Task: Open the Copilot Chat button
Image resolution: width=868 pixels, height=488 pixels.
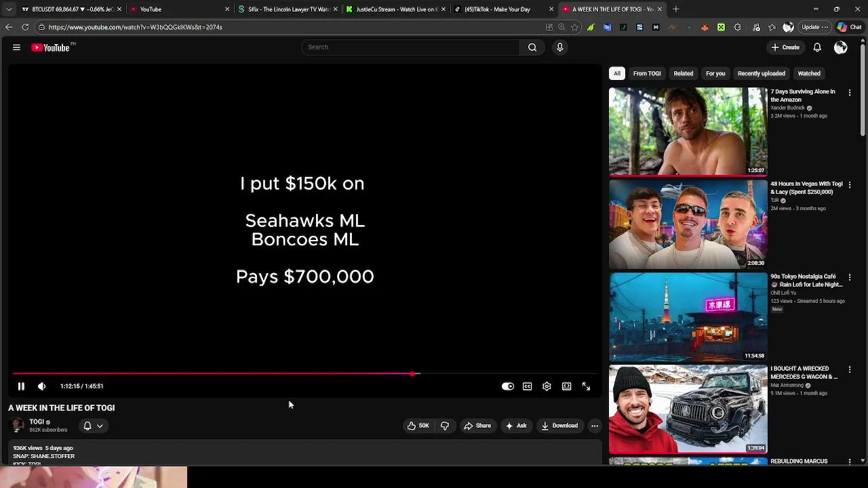Action: (x=850, y=27)
